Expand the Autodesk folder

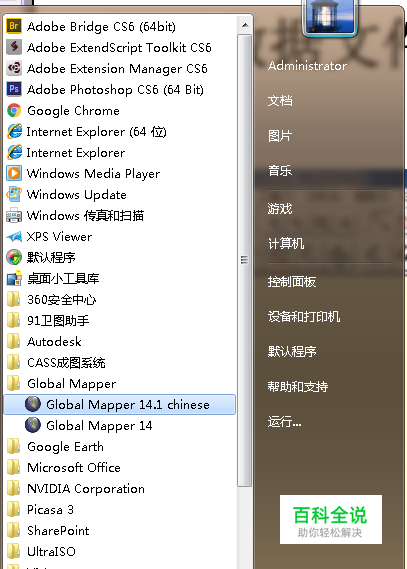click(x=44, y=342)
